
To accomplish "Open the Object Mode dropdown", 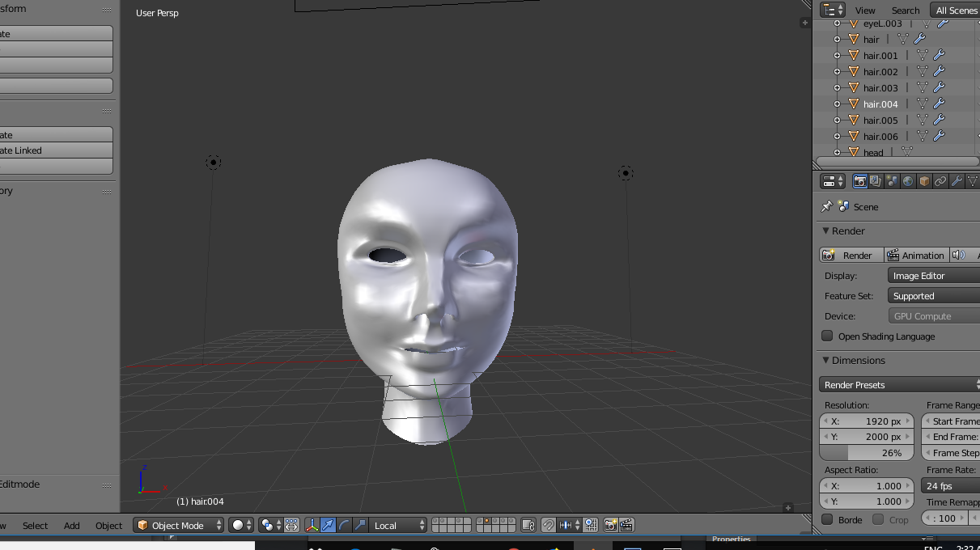I will 179,525.
